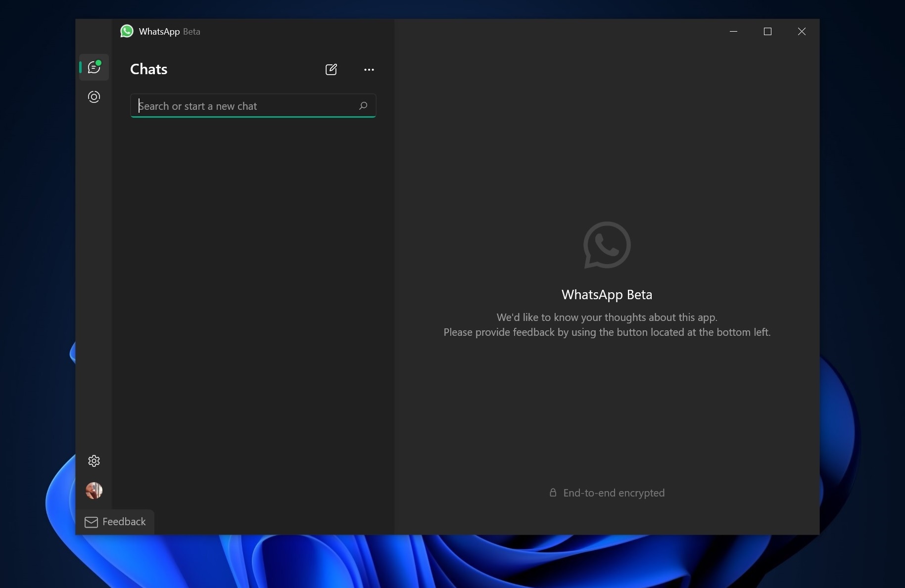Open the Status tab in sidebar
This screenshot has width=905, height=588.
coord(94,97)
